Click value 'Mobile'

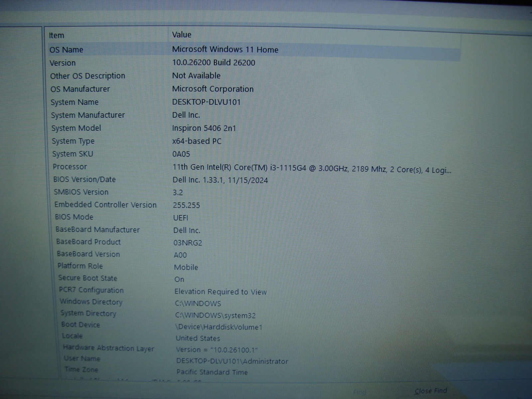[x=186, y=267]
